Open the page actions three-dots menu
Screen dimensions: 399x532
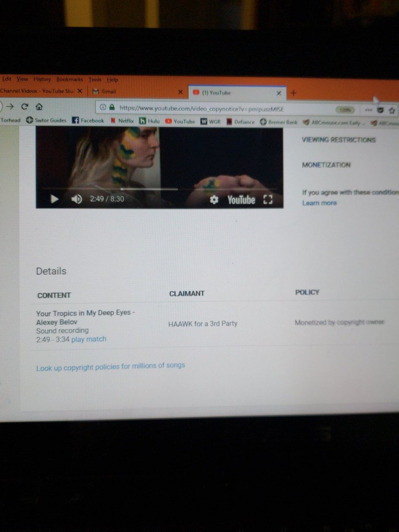(369, 109)
